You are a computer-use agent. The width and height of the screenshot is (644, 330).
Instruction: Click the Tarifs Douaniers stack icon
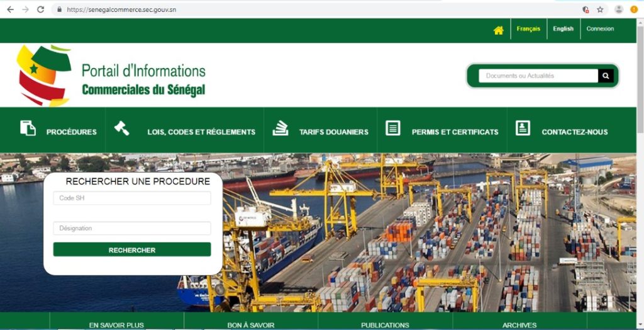tap(280, 128)
